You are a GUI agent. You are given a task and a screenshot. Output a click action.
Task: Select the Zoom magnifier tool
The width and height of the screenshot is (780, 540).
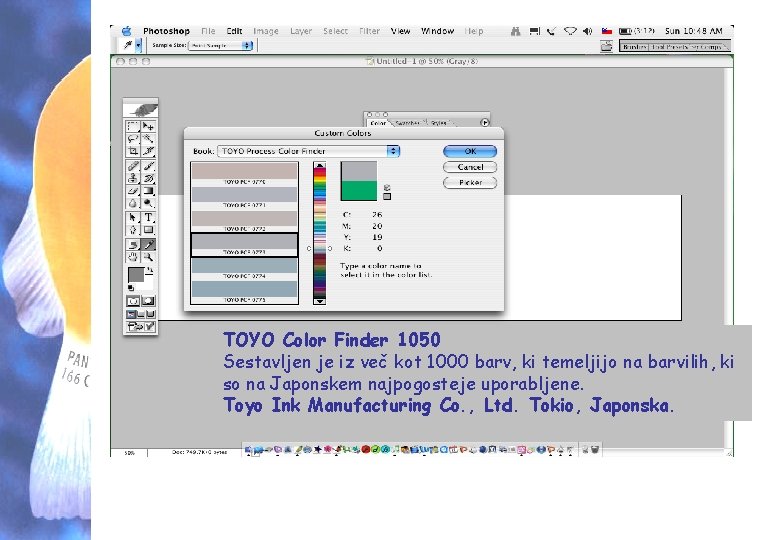148,257
